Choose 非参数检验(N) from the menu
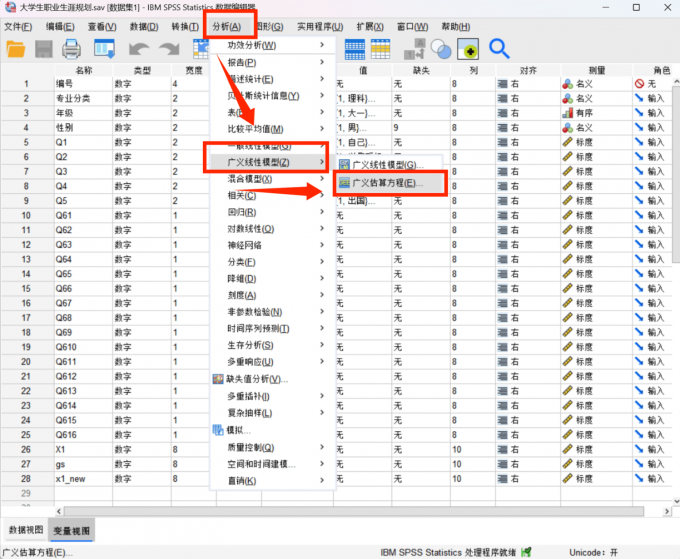Viewport: 680px width, 559px height. coord(255,312)
